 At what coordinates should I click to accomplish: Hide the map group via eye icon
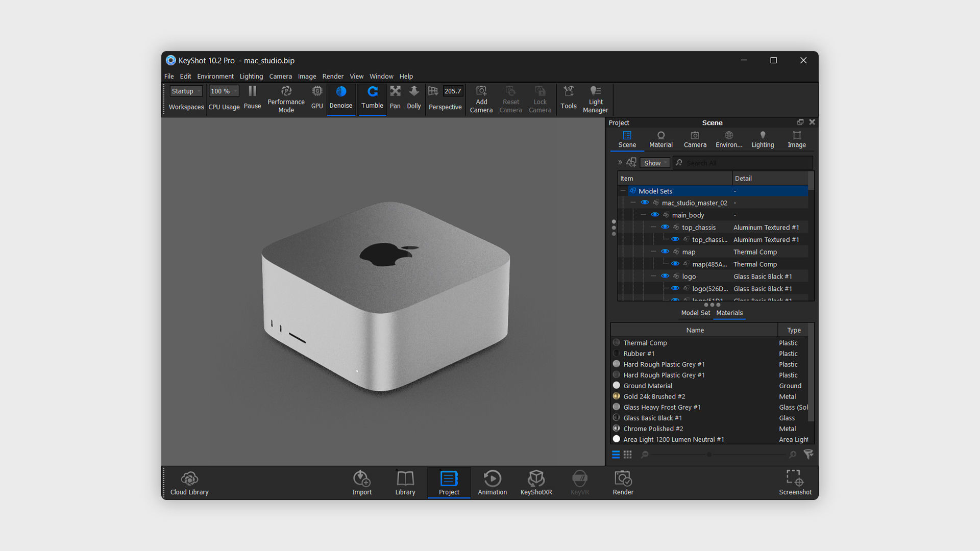click(665, 252)
